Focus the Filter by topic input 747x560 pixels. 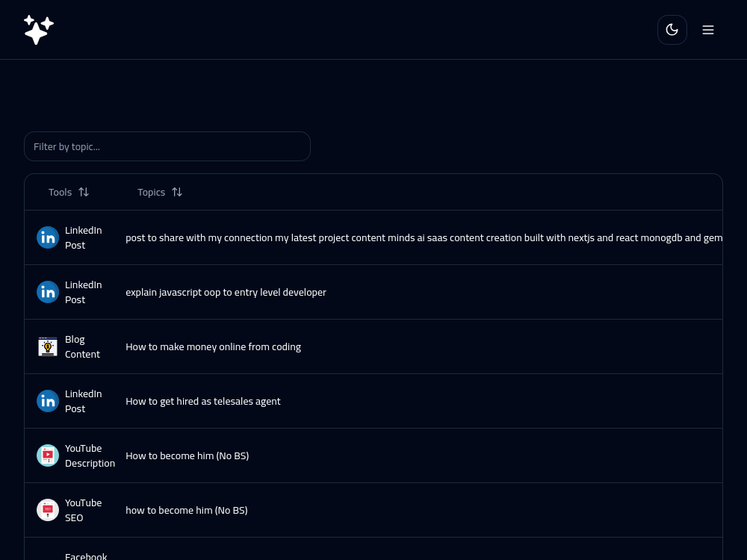click(x=167, y=146)
